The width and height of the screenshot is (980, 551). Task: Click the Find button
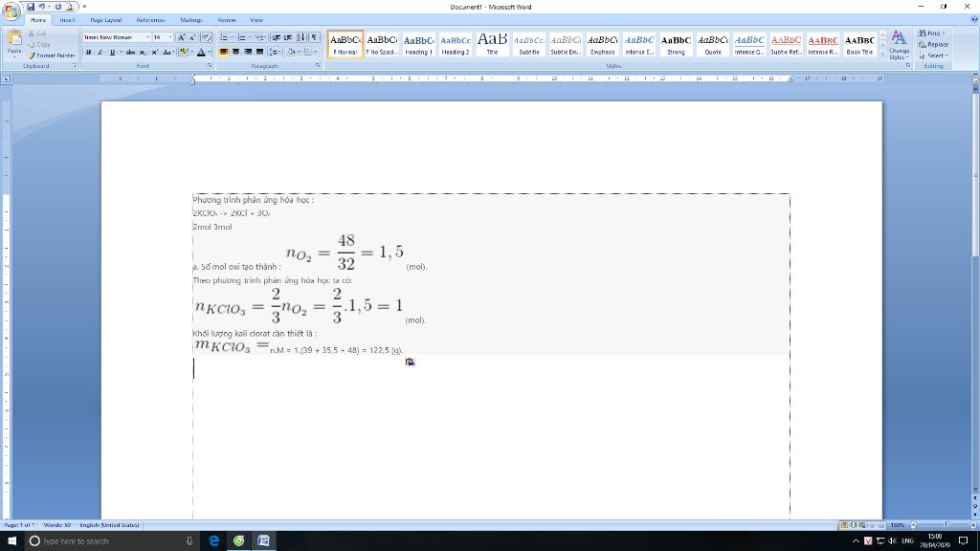(931, 33)
